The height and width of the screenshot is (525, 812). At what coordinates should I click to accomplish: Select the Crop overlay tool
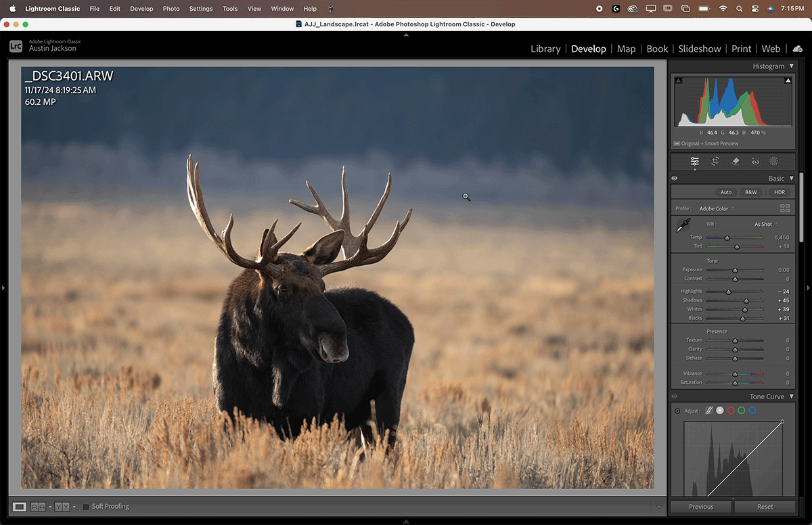715,162
